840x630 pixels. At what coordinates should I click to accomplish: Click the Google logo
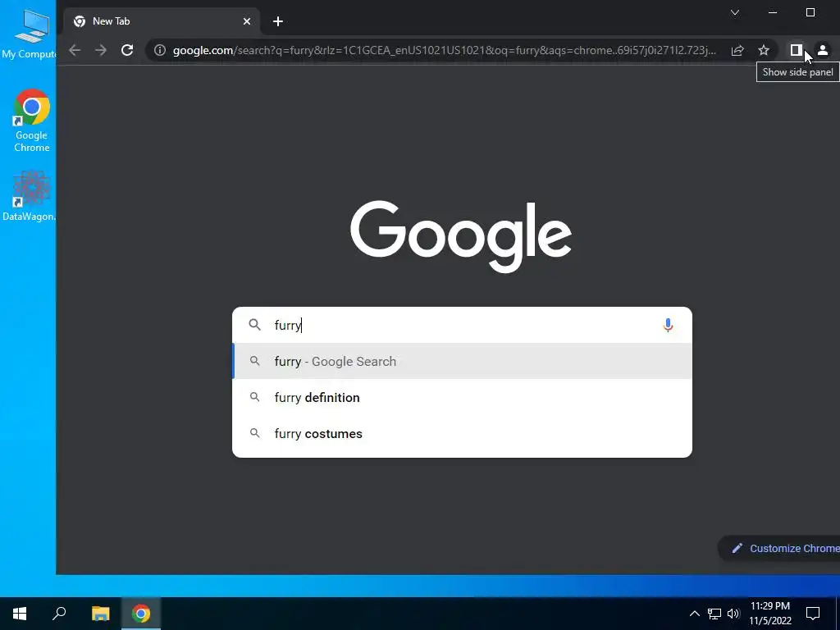461,235
